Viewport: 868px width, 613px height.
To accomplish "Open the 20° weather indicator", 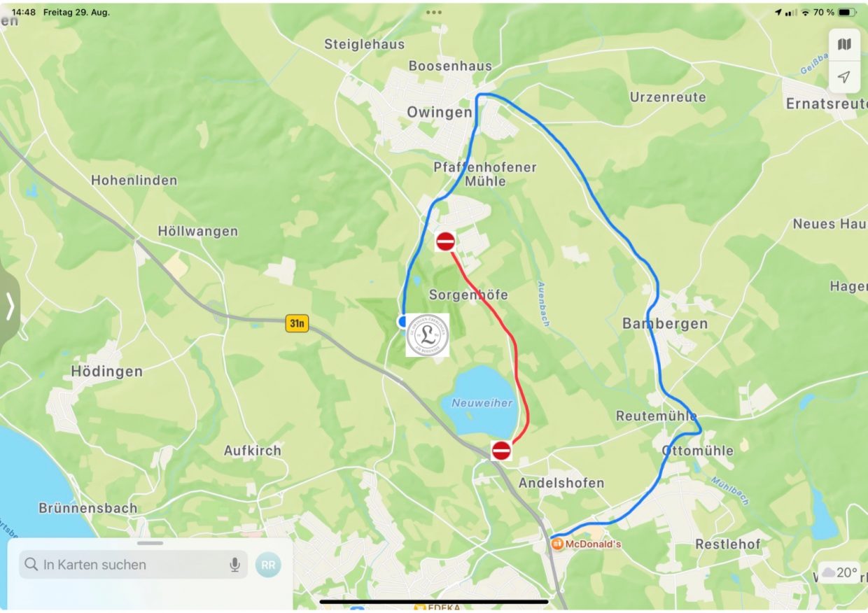I will click(x=839, y=572).
